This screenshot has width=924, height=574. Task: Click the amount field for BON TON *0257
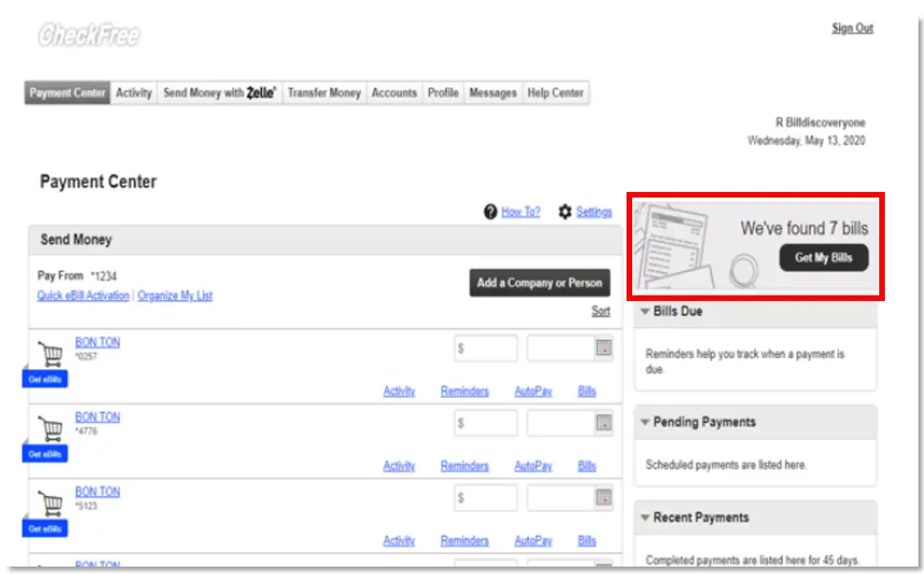click(485, 348)
